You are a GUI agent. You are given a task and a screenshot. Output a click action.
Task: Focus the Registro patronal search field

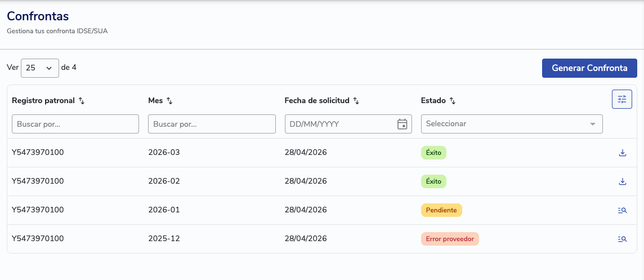[x=75, y=124]
